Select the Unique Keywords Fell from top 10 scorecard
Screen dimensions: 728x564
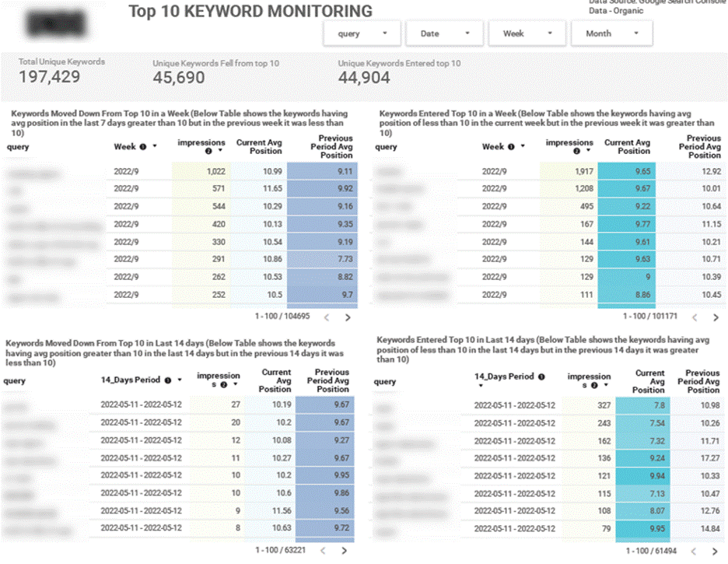point(179,76)
